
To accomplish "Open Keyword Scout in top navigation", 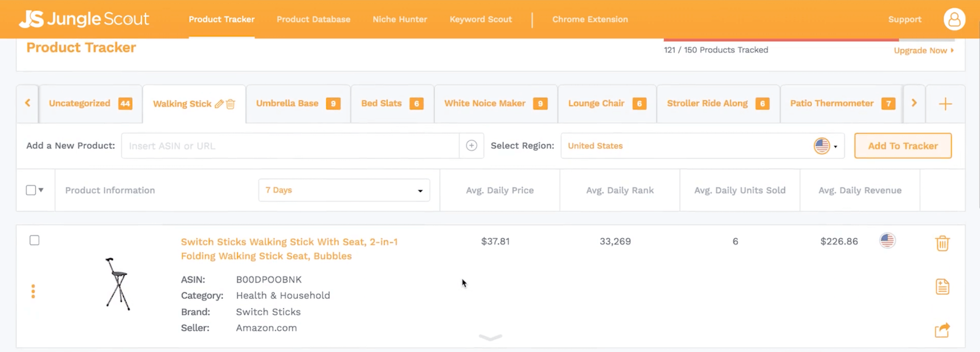I will pyautogui.click(x=480, y=19).
